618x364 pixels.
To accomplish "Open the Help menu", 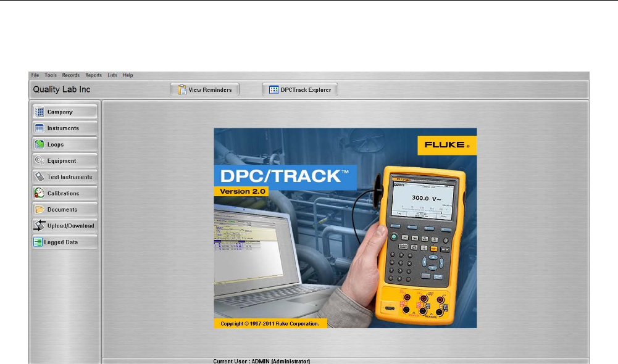I will 128,75.
